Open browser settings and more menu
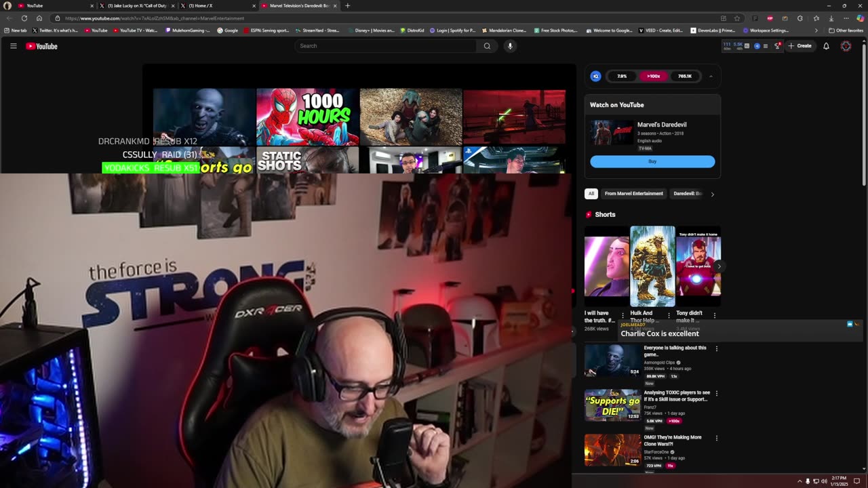The image size is (868, 488). click(x=846, y=18)
